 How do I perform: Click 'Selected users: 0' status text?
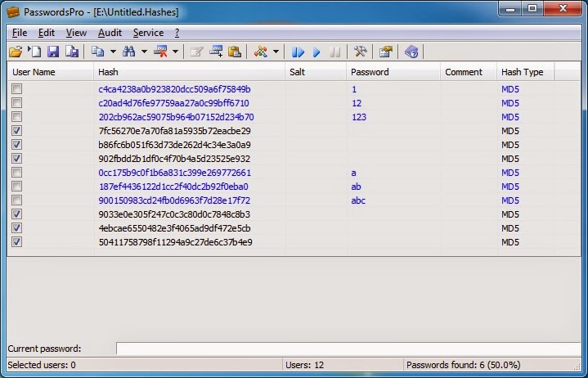pyautogui.click(x=42, y=365)
